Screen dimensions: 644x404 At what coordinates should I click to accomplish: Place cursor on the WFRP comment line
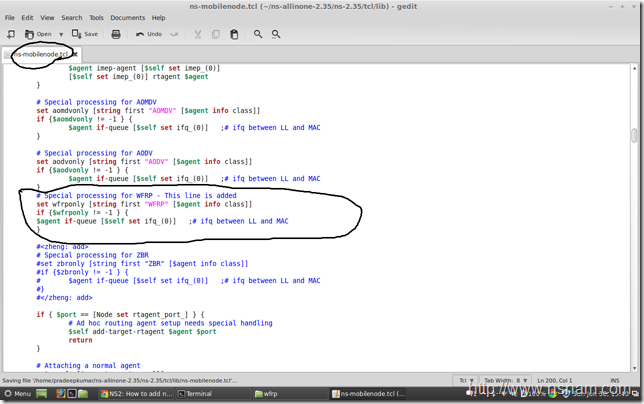pyautogui.click(x=140, y=195)
